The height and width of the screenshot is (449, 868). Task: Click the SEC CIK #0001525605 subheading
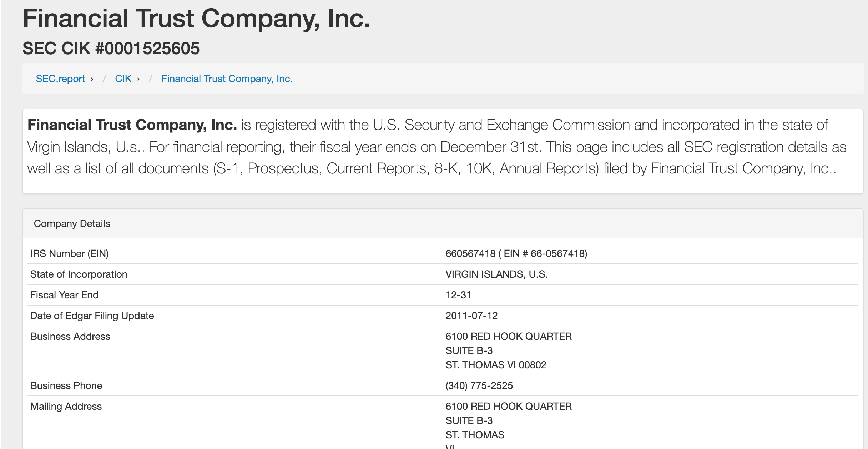click(x=111, y=48)
